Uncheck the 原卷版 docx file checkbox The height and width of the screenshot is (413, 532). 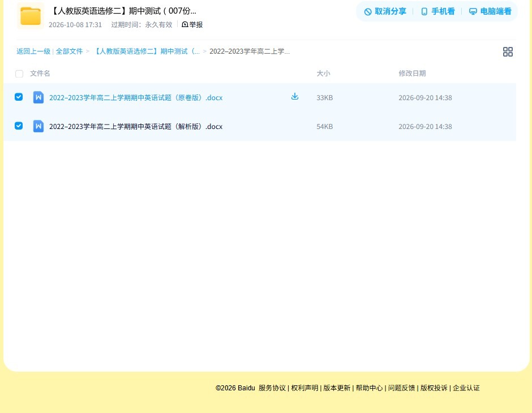pyautogui.click(x=19, y=97)
